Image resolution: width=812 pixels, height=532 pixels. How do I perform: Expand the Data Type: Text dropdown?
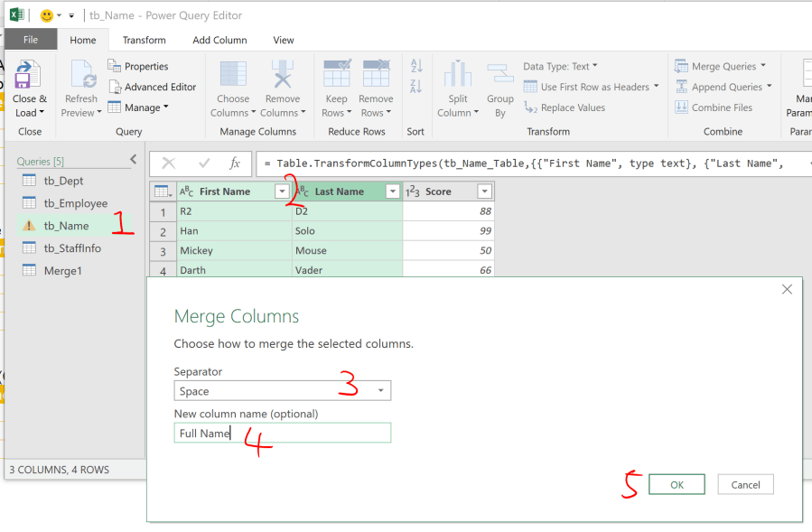click(560, 66)
